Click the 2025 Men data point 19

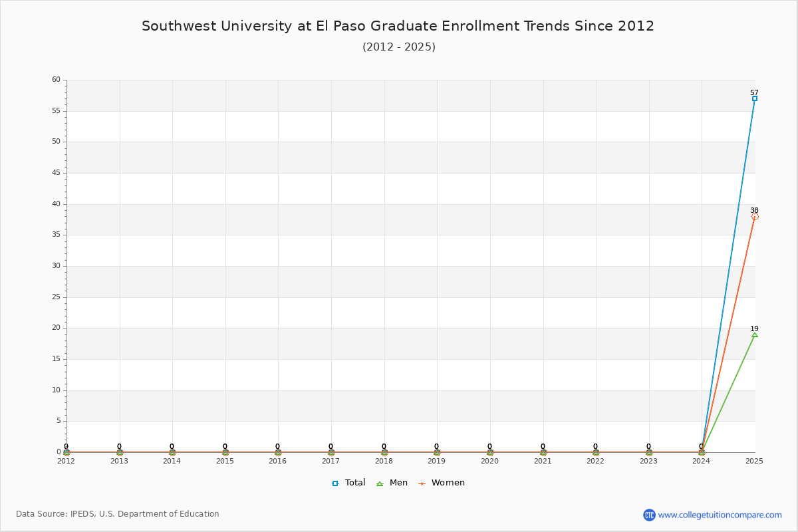[x=755, y=334]
